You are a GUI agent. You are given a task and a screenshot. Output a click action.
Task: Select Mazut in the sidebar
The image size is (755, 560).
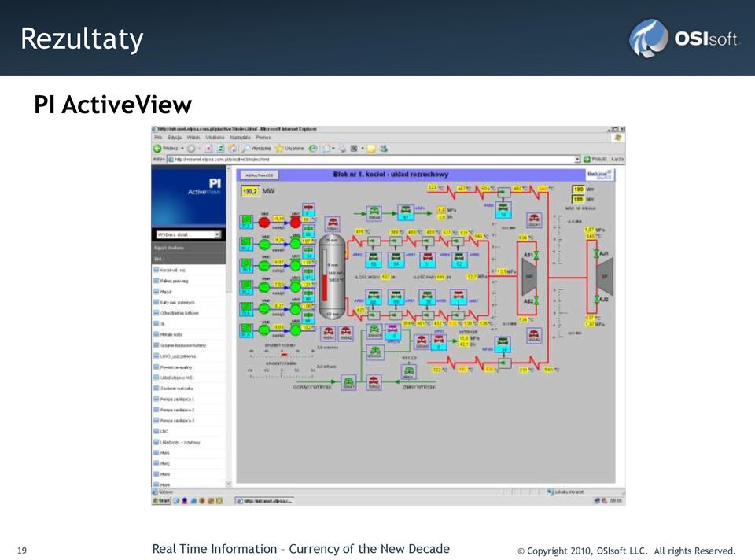point(166,292)
